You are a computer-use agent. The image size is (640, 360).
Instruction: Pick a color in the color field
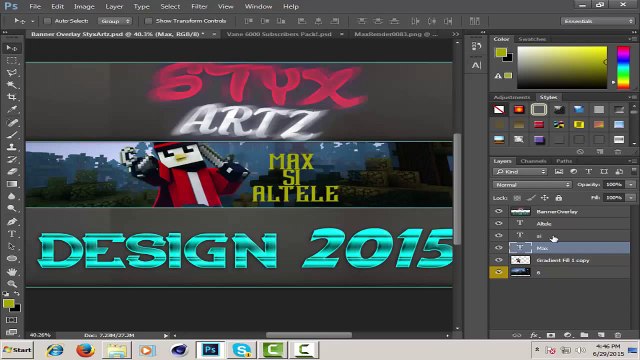pyautogui.click(x=562, y=67)
